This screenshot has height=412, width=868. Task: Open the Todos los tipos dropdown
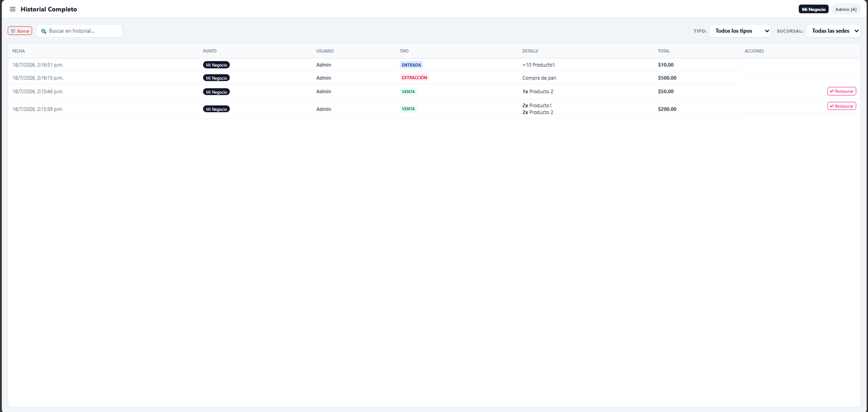click(x=740, y=31)
